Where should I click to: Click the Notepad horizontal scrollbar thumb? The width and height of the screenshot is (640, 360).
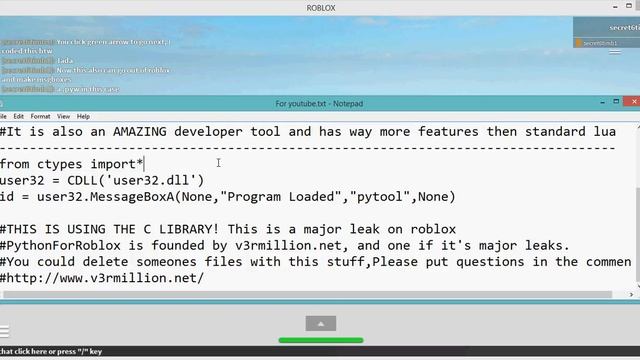coord(308,294)
